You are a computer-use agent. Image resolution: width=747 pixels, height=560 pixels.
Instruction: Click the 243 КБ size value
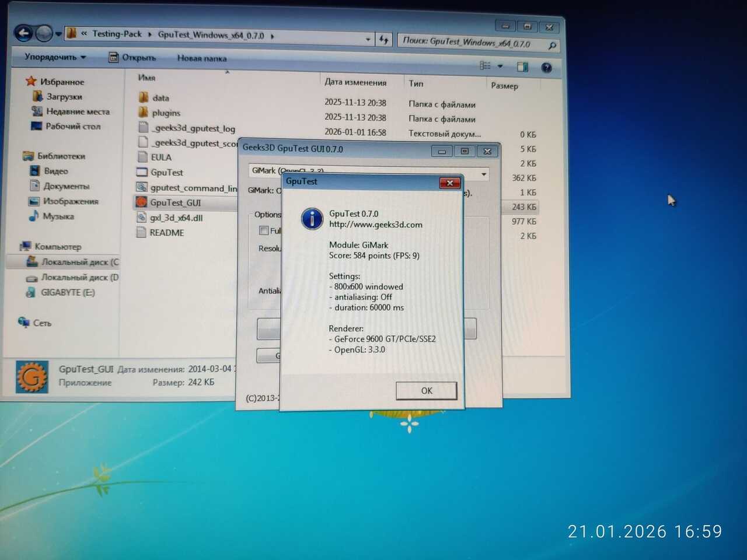(x=524, y=206)
